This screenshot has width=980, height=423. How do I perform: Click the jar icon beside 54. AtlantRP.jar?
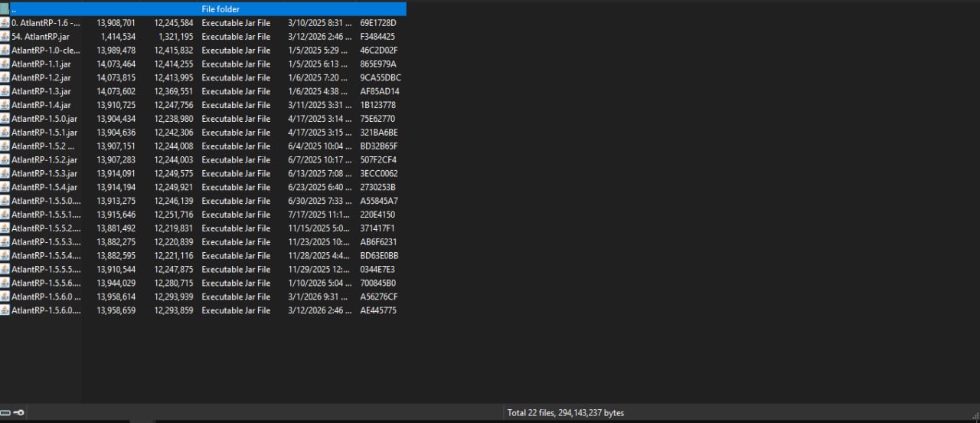(x=5, y=37)
